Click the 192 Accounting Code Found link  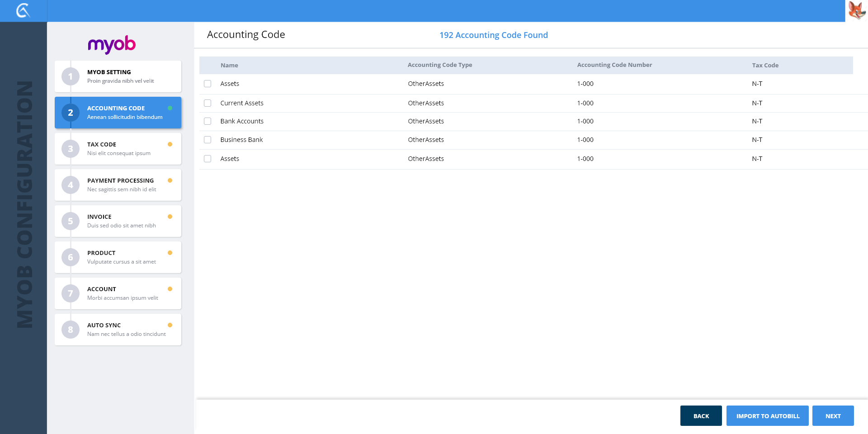tap(493, 35)
